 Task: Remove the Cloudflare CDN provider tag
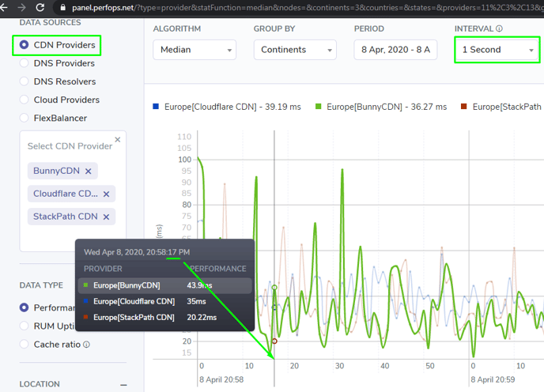pos(107,194)
